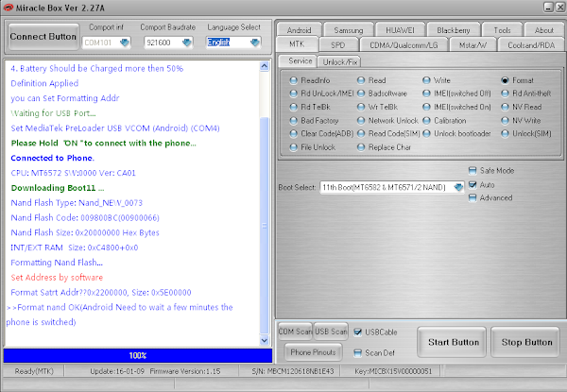Image resolution: width=567 pixels, height=392 pixels.
Task: Select the Format radio option
Action: (506, 80)
